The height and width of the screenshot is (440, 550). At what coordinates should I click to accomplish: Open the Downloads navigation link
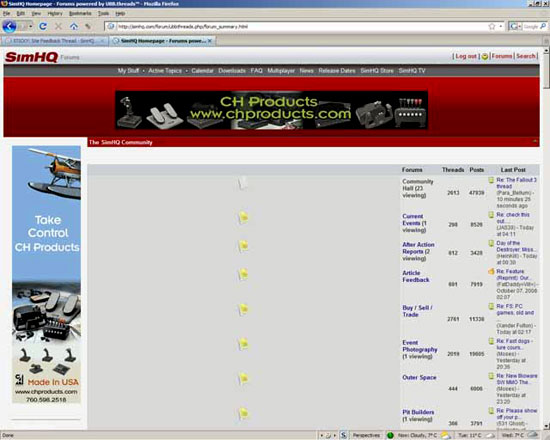pos(232,71)
